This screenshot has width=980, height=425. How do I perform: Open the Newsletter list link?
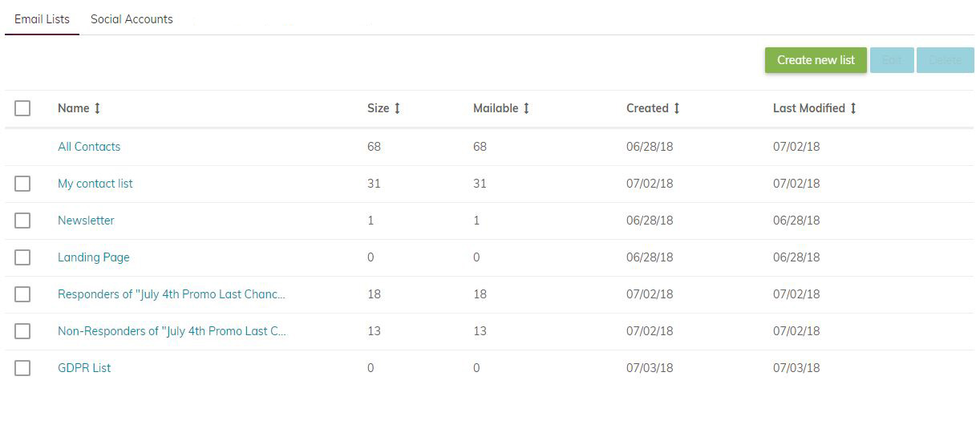(x=86, y=221)
